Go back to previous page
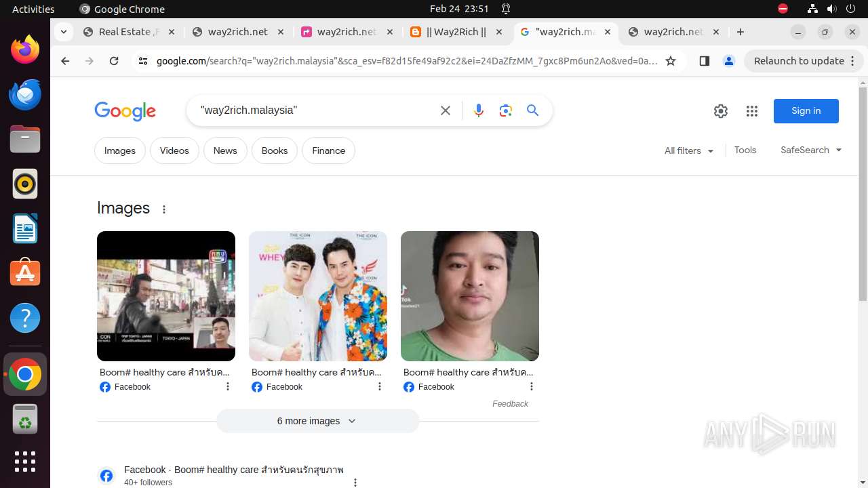 click(x=65, y=61)
